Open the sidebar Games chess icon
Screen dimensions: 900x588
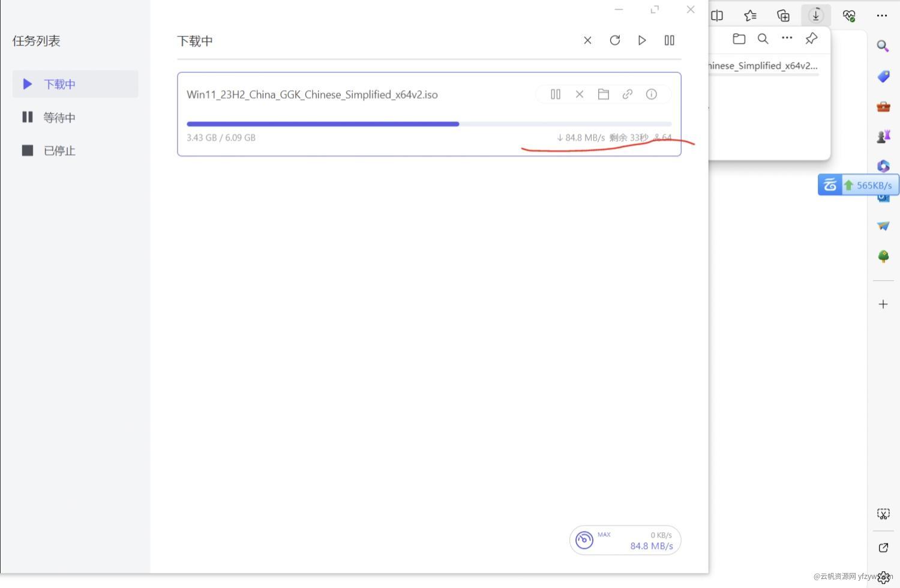883,136
